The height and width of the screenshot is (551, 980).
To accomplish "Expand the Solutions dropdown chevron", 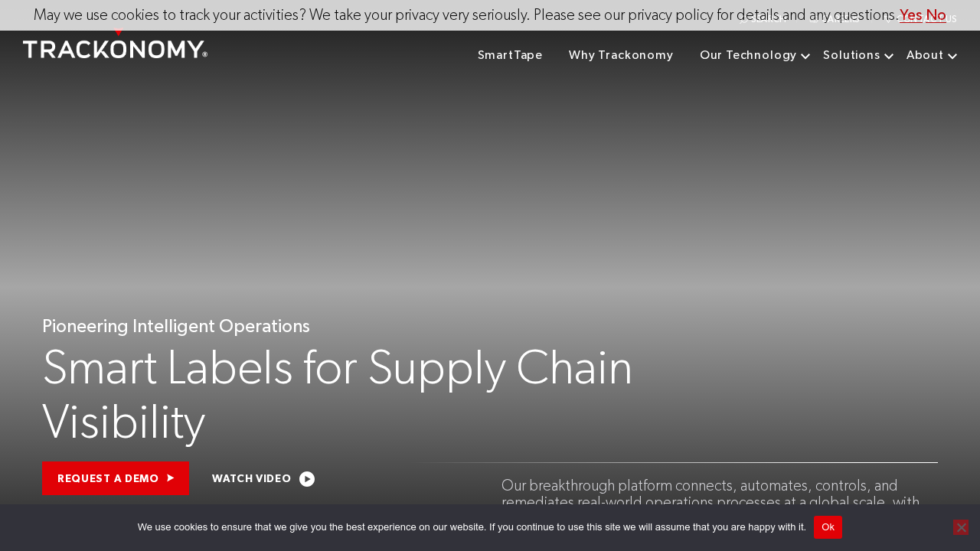I will click(x=889, y=56).
